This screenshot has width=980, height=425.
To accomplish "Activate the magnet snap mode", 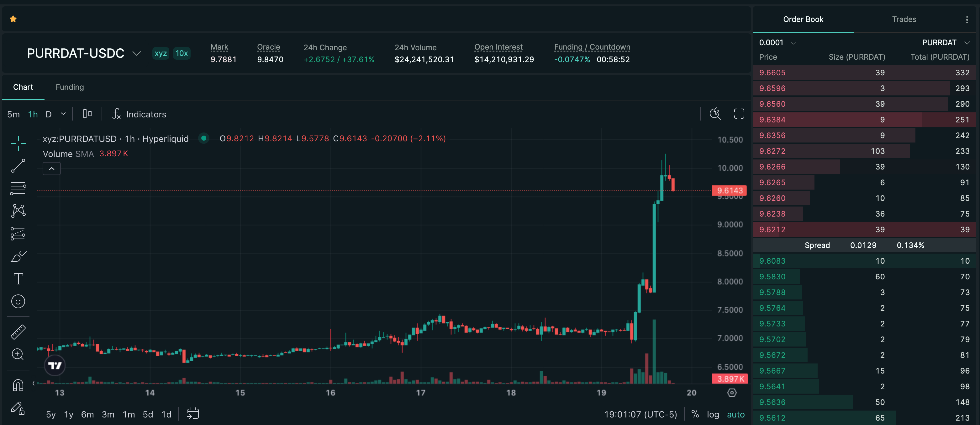I will click(x=18, y=385).
